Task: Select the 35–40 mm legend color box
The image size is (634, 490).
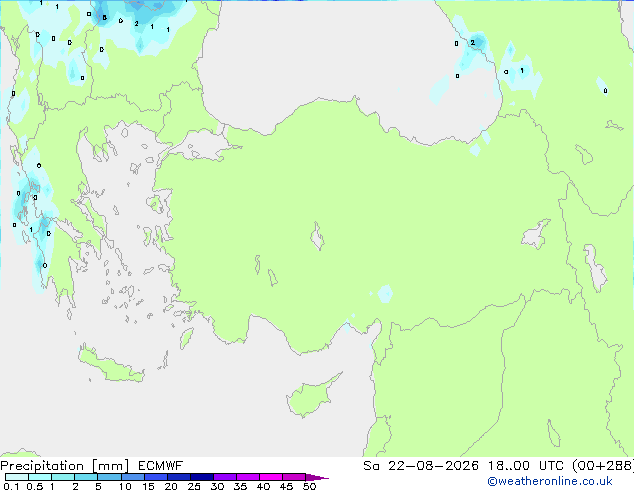Action: tap(248, 477)
